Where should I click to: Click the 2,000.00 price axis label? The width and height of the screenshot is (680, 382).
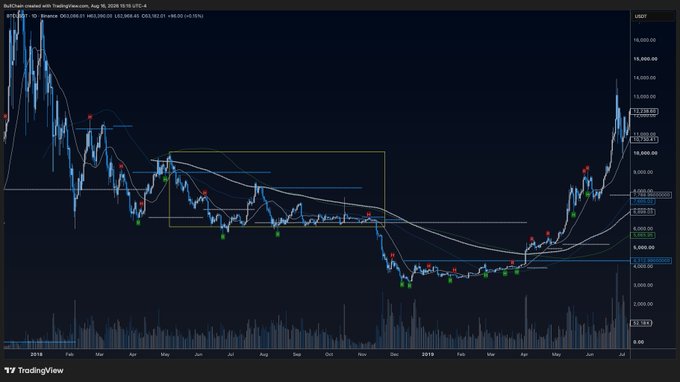pos(643,304)
